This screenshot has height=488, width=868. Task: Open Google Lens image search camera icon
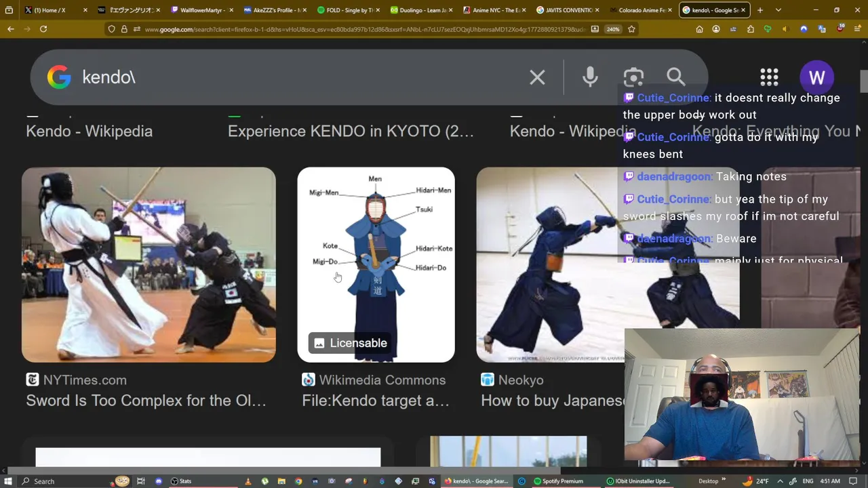[633, 77]
